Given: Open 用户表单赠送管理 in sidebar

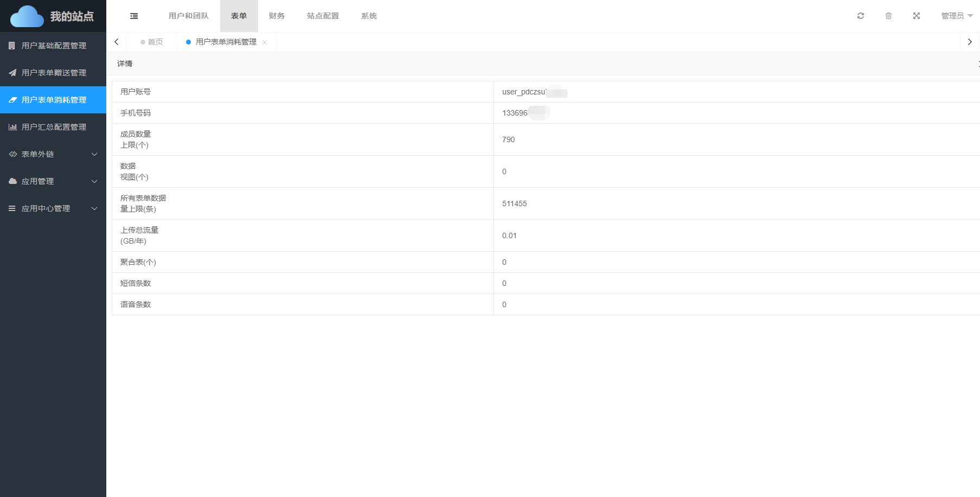Looking at the screenshot, I should click(x=53, y=73).
